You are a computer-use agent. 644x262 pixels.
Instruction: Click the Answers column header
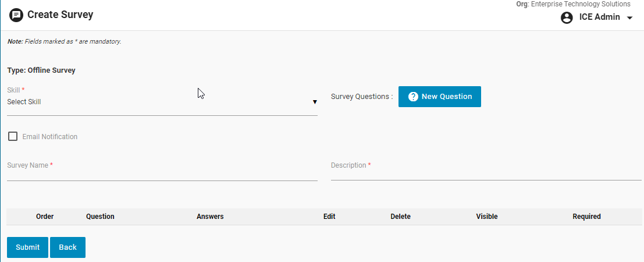210,217
